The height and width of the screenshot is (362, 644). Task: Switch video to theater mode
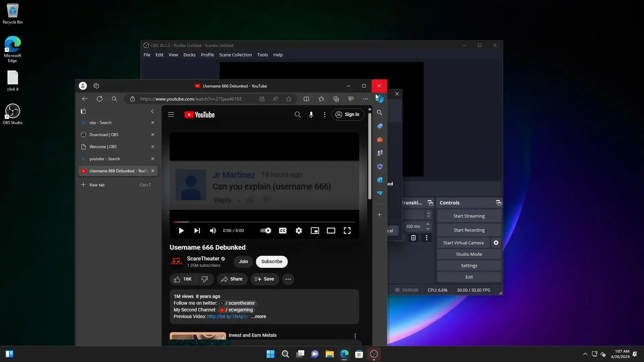331,231
